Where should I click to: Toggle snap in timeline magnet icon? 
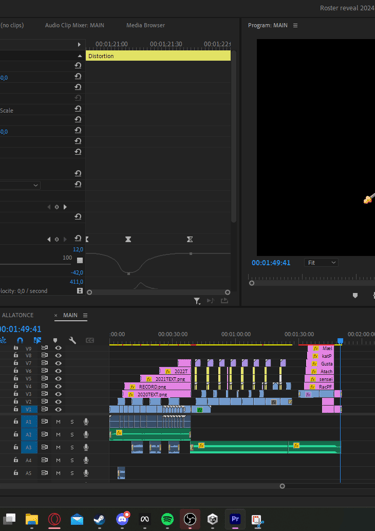pos(20,340)
